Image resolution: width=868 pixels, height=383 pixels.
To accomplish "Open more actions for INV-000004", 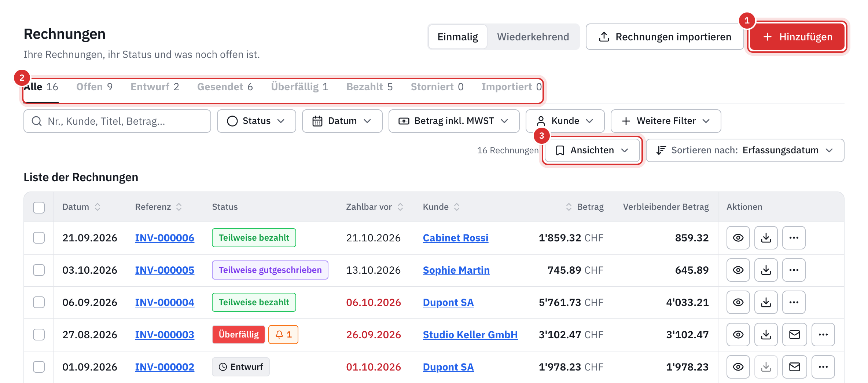I will point(794,302).
